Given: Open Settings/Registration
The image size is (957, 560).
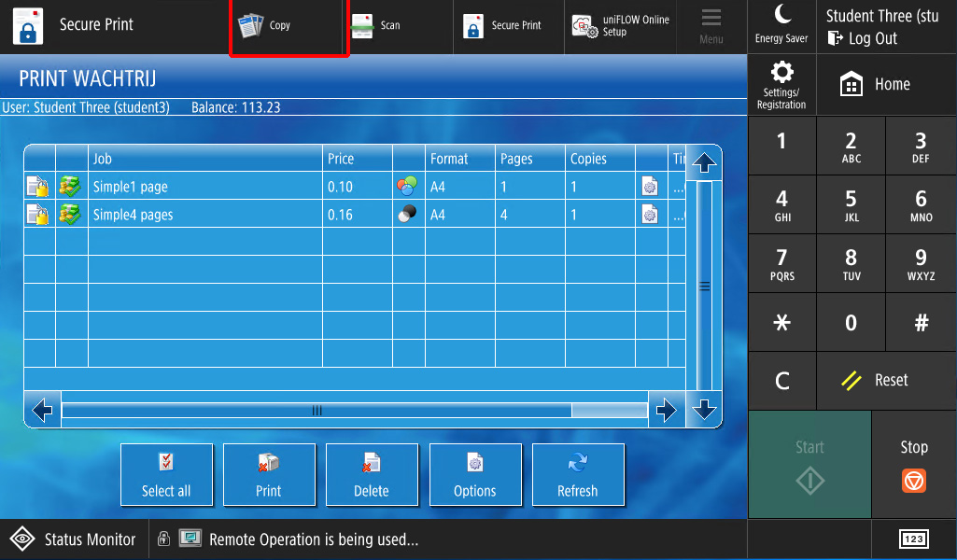Looking at the screenshot, I should pos(781,84).
